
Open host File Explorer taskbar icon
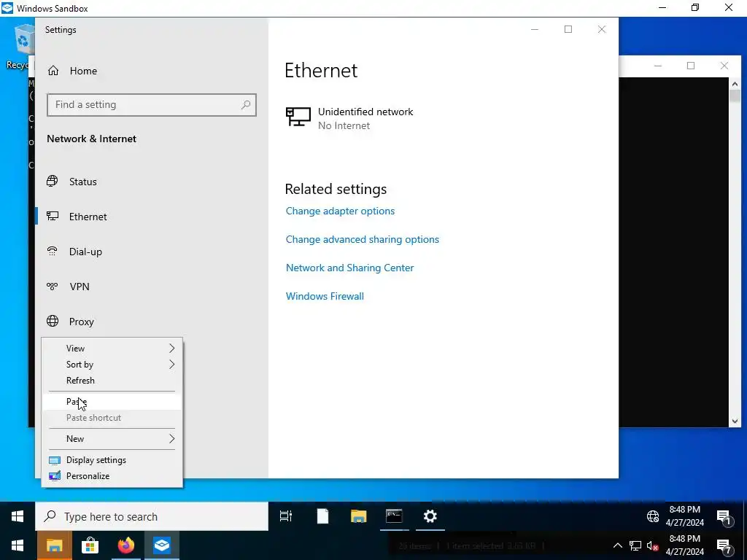tap(54, 545)
